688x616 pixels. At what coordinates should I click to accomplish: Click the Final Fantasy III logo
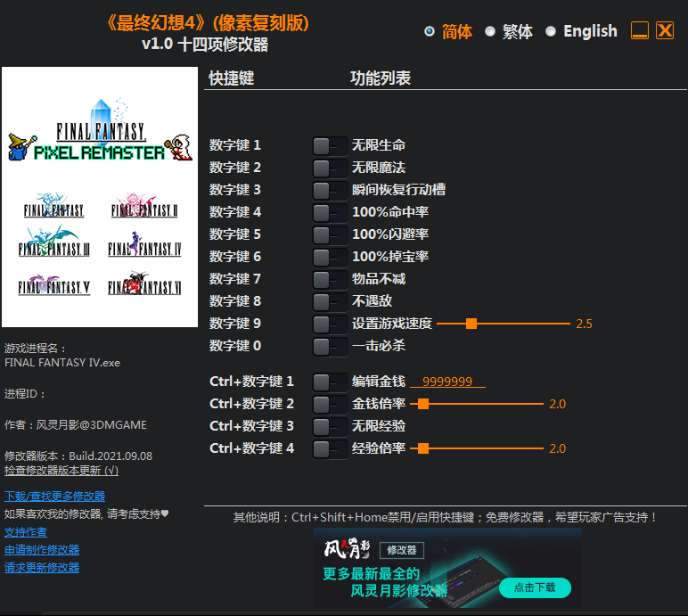[x=54, y=242]
